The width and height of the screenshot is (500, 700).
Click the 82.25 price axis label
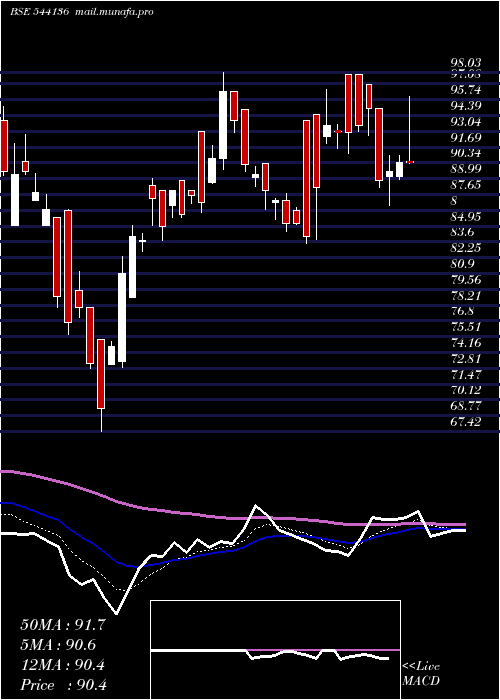[x=465, y=248]
